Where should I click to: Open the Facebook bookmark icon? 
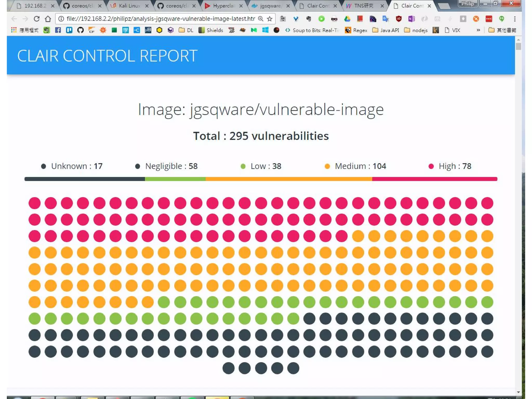(58, 30)
